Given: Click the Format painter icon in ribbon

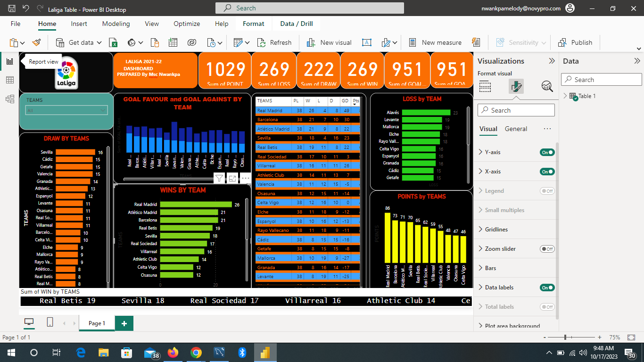Looking at the screenshot, I should pyautogui.click(x=37, y=42).
